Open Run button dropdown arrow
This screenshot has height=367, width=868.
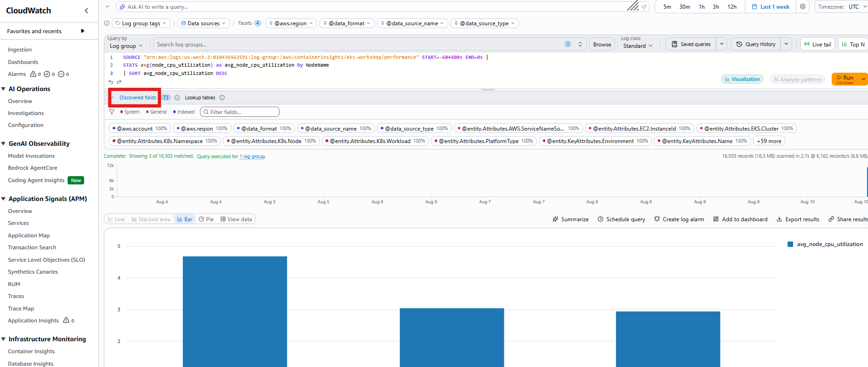pyautogui.click(x=863, y=79)
